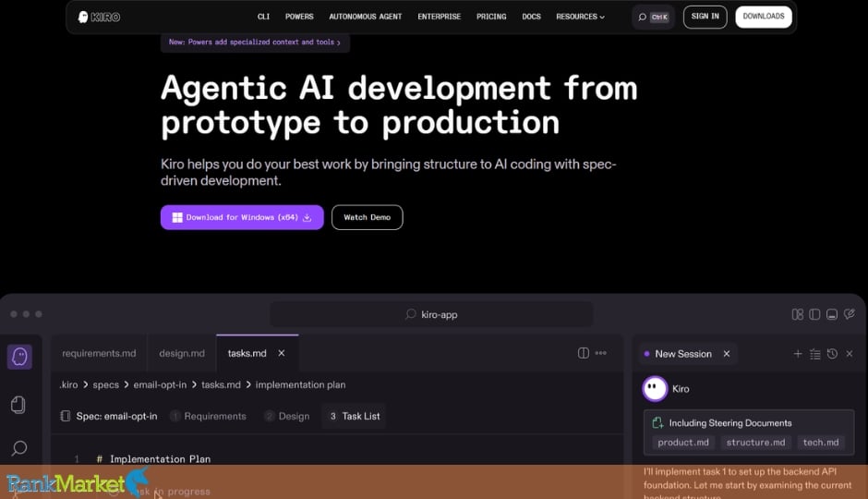868x499 pixels.
Task: Open chat history clock icon
Action: coord(832,354)
